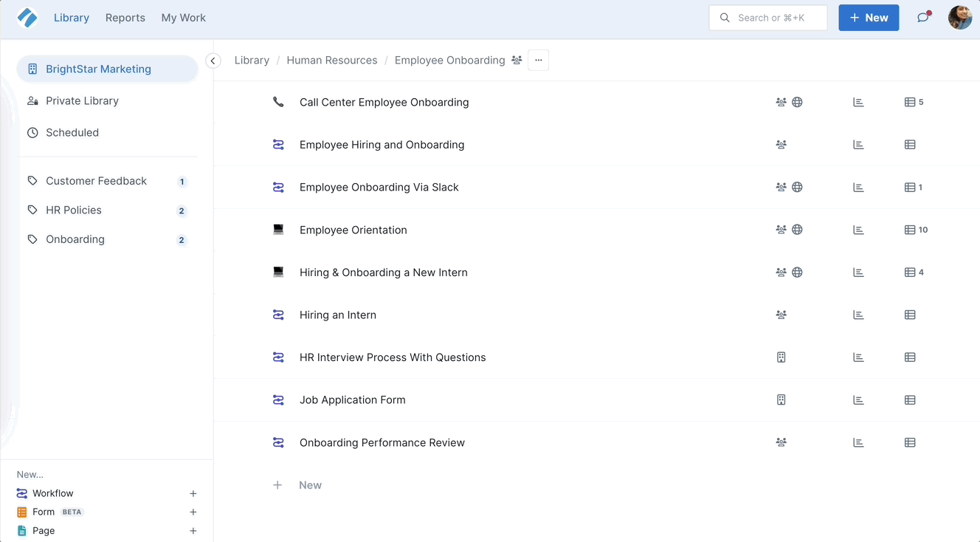Open table icon for Onboarding Performance Review

pos(910,442)
